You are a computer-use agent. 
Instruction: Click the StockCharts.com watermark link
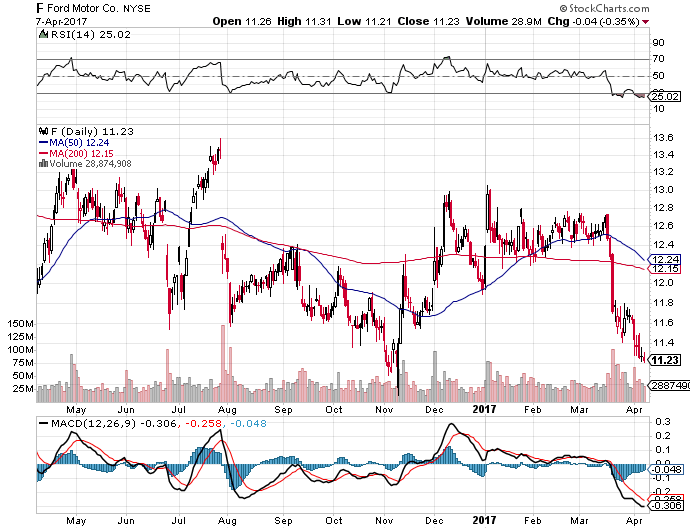point(605,8)
